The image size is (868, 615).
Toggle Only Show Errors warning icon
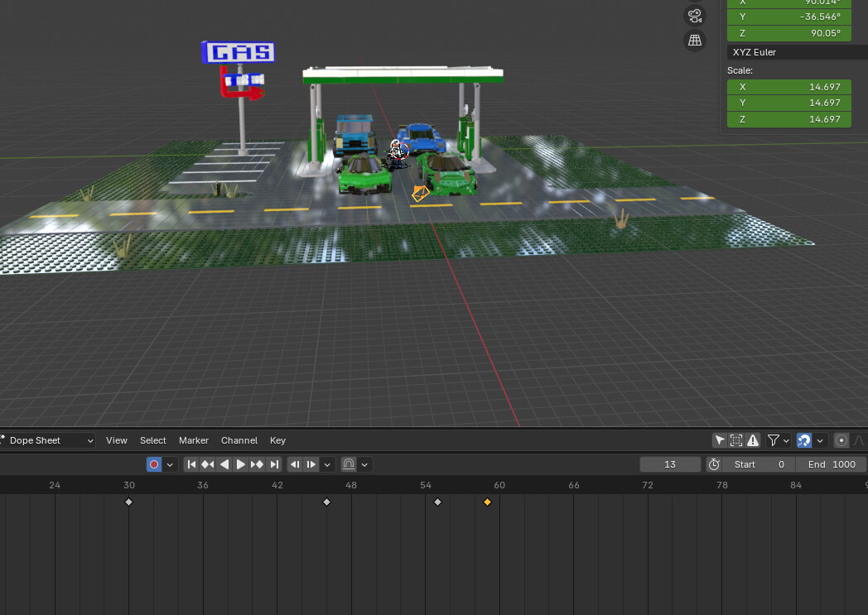(753, 440)
